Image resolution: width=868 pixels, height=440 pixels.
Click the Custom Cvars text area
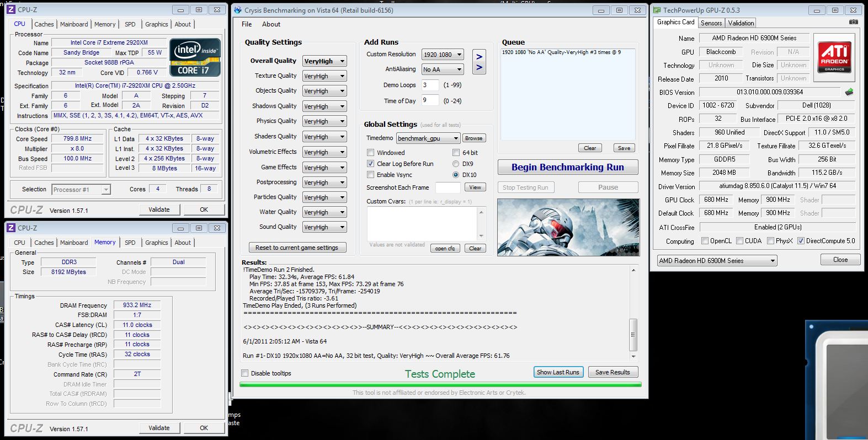422,224
